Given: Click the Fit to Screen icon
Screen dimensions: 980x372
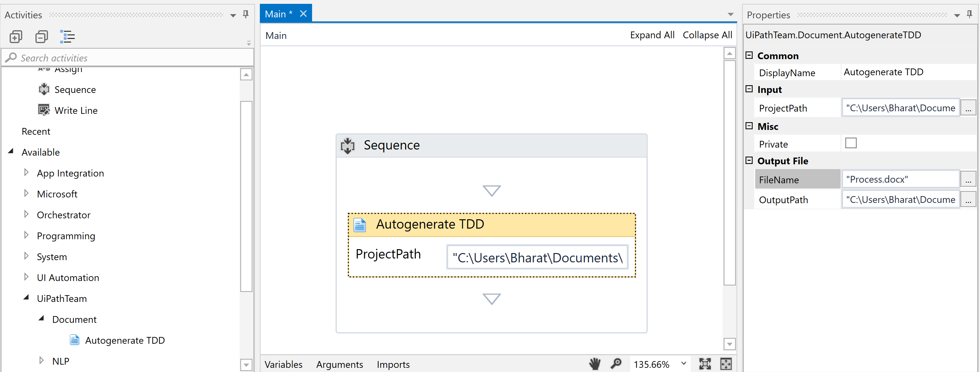Looking at the screenshot, I should click(705, 364).
